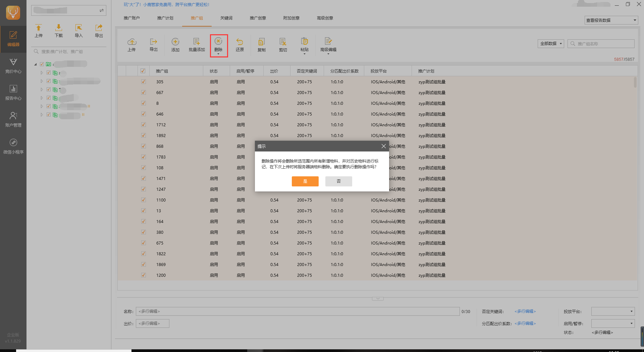Click the account switch arrows icon
Image resolution: width=644 pixels, height=352 pixels.
tap(101, 10)
